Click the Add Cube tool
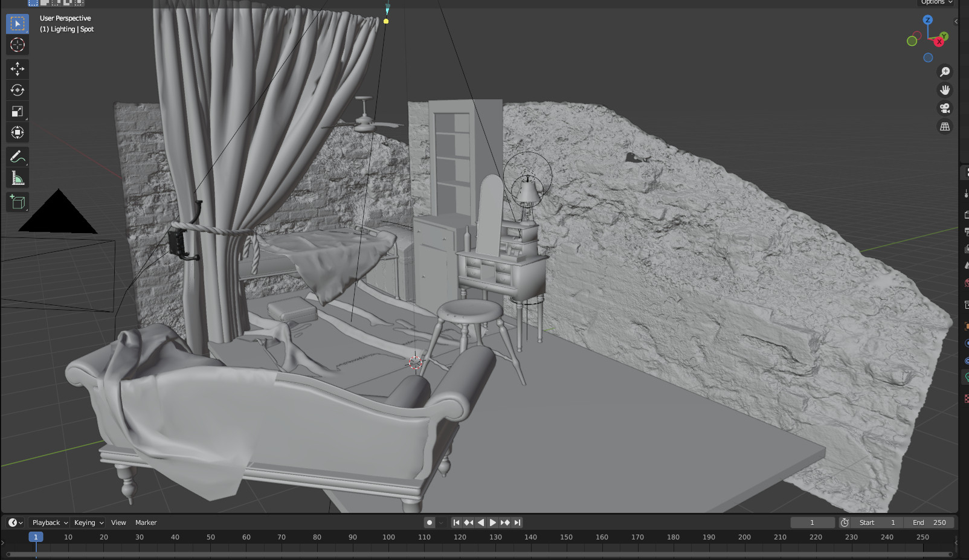Viewport: 969px width, 560px height. point(17,202)
